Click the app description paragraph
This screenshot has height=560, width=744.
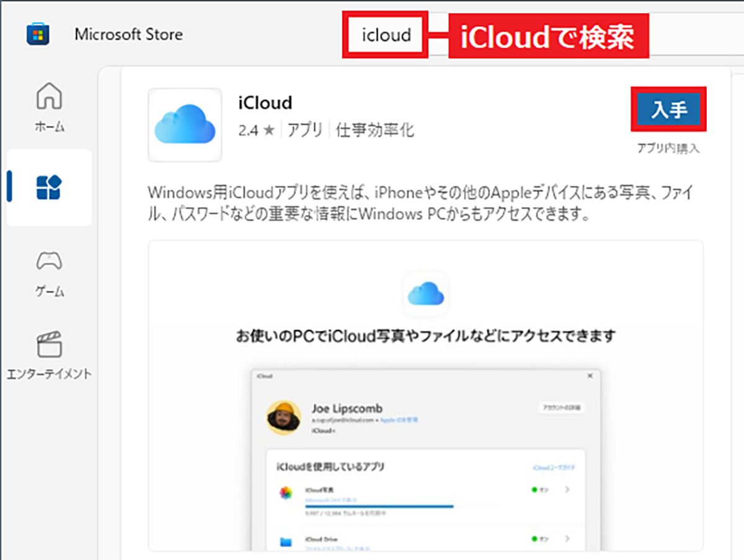[x=422, y=204]
